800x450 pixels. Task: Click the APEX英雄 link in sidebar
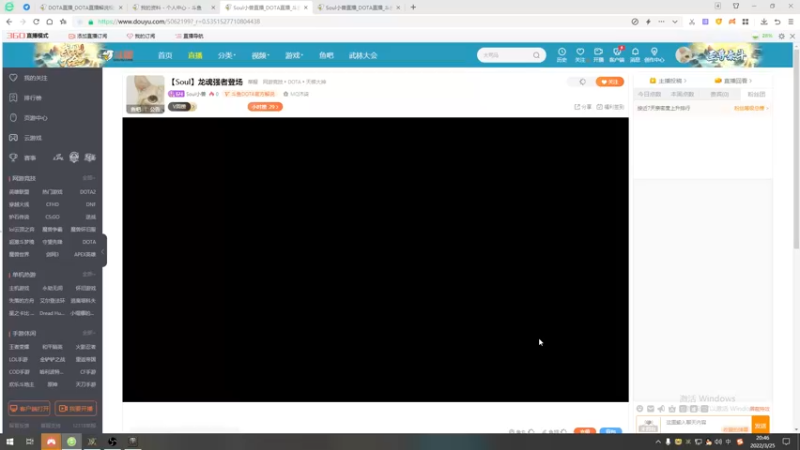tap(85, 254)
